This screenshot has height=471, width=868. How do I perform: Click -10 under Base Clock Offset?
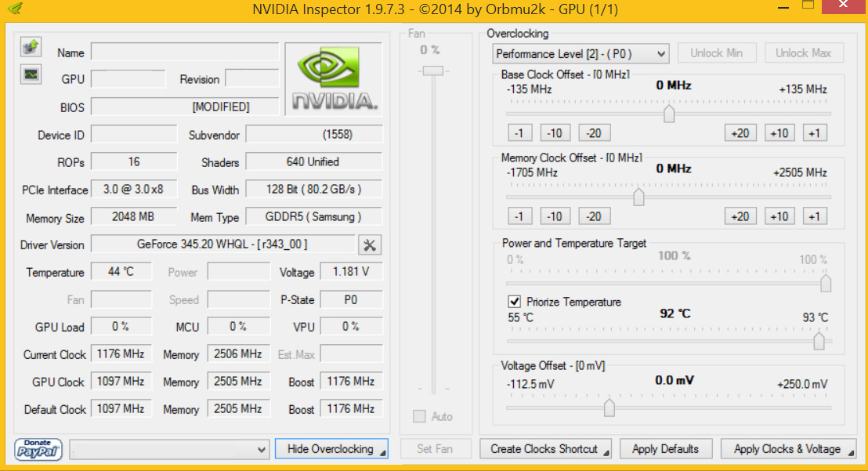pyautogui.click(x=555, y=132)
